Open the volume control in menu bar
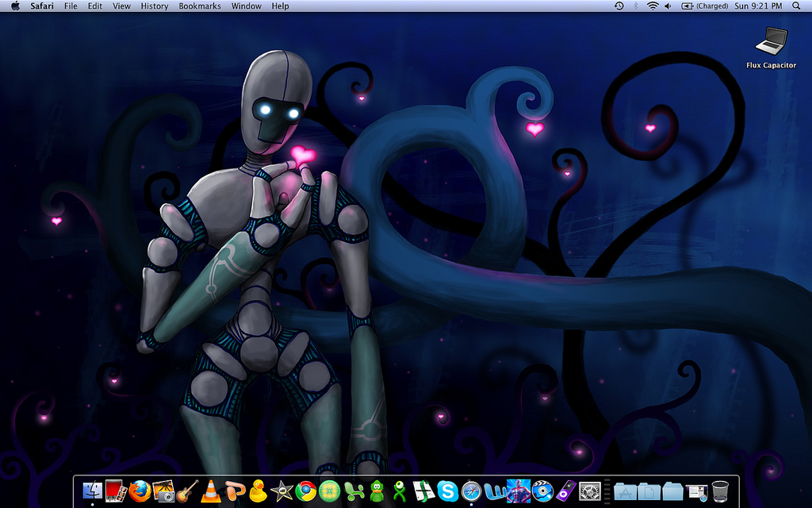Screen dimensions: 812x508 coord(668,6)
